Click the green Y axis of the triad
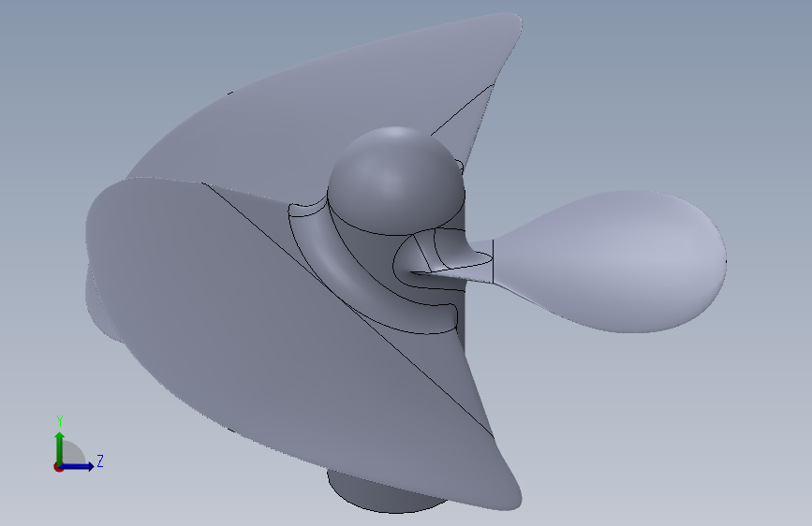The width and height of the screenshot is (812, 526). 60,446
